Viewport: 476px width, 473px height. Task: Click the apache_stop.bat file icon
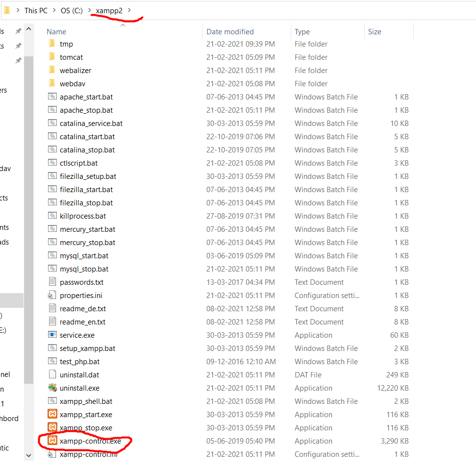click(x=52, y=110)
